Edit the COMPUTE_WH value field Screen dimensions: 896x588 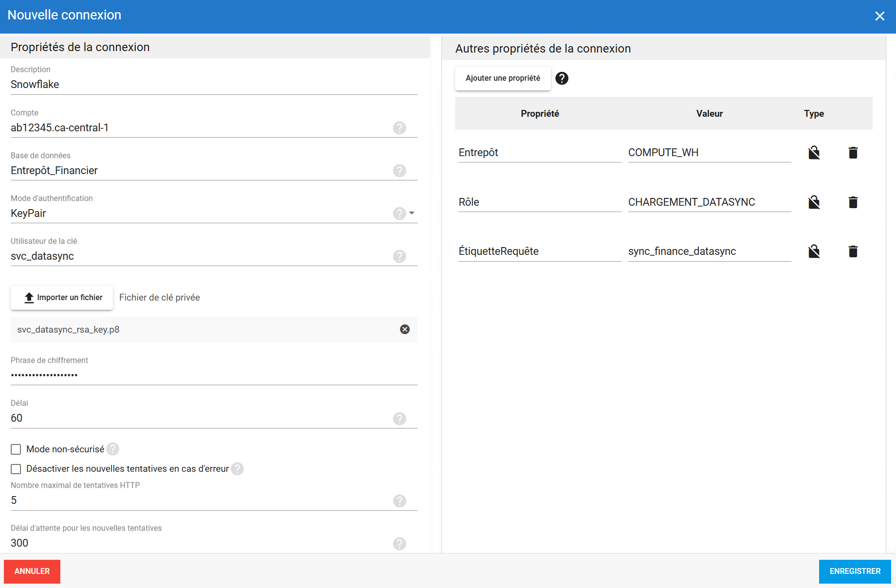[710, 153]
